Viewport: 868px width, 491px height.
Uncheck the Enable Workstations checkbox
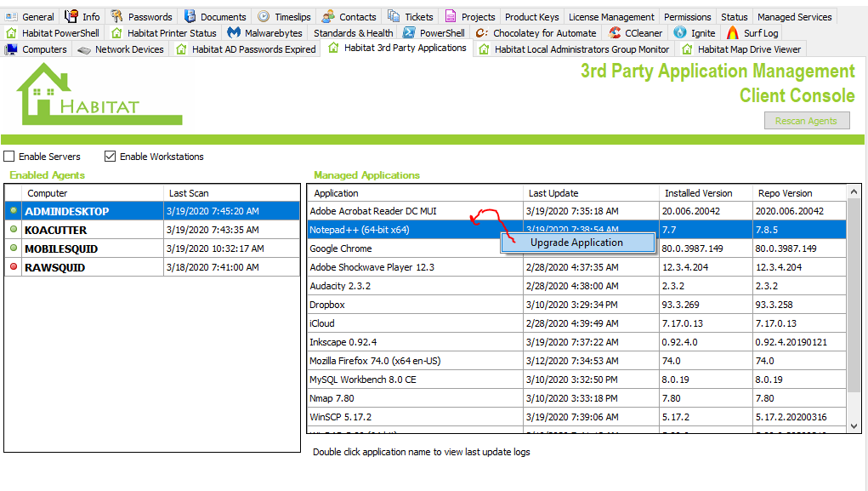point(110,157)
